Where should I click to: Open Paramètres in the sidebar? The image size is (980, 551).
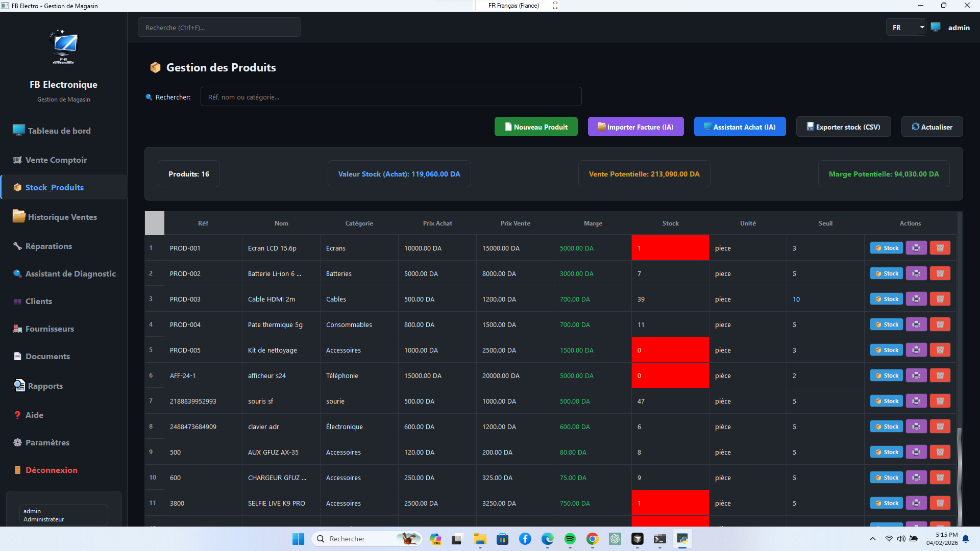[47, 442]
